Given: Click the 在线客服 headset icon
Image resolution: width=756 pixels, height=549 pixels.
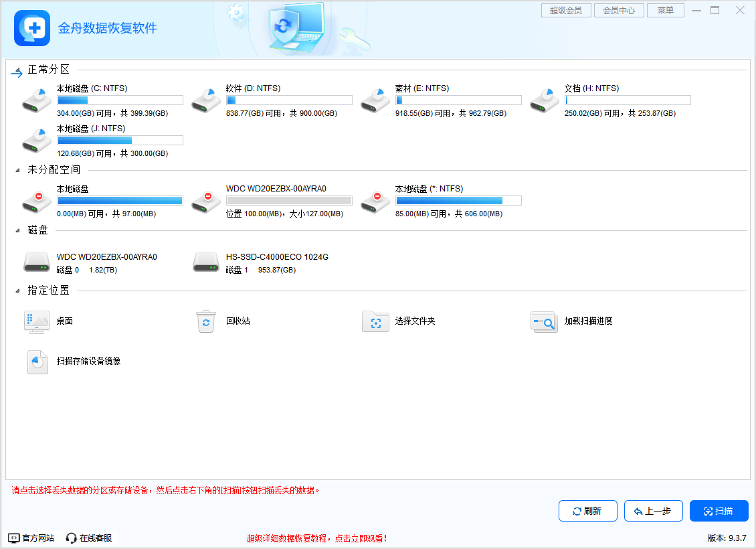Looking at the screenshot, I should tap(71, 538).
